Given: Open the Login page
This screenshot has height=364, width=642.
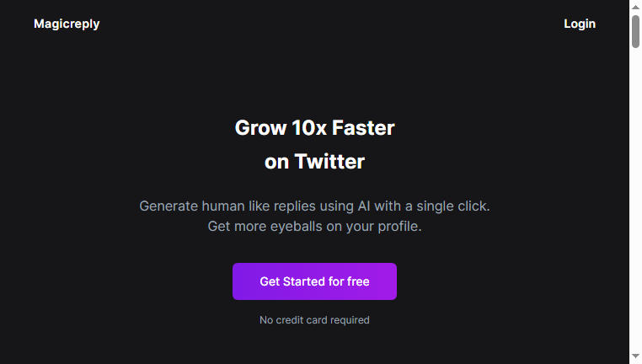Looking at the screenshot, I should 580,24.
